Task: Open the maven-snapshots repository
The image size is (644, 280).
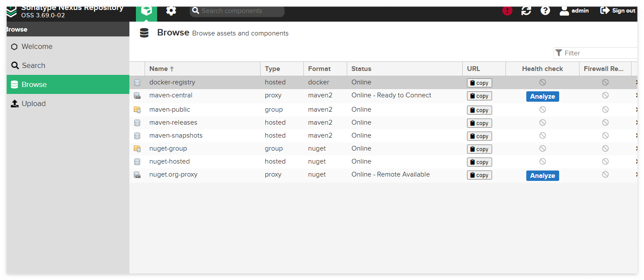Action: tap(176, 135)
